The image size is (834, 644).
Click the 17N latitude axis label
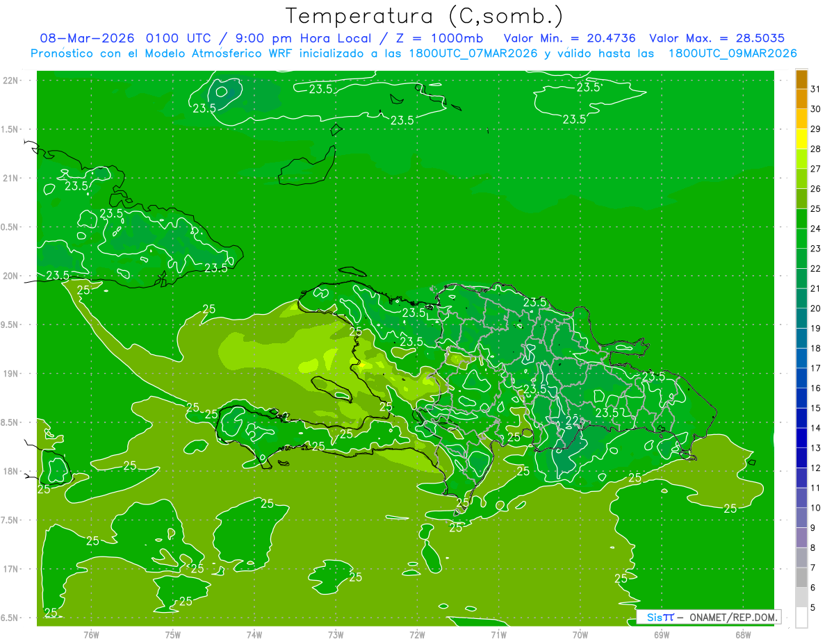(11, 569)
